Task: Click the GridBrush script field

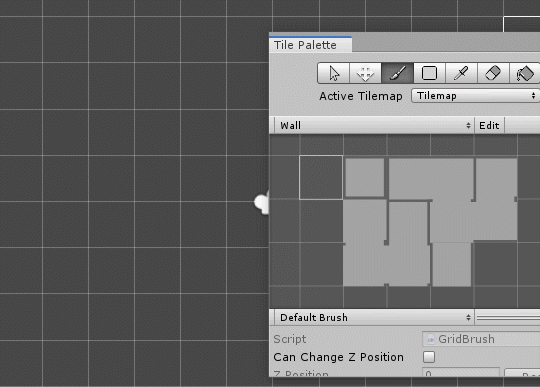Action: (x=481, y=339)
